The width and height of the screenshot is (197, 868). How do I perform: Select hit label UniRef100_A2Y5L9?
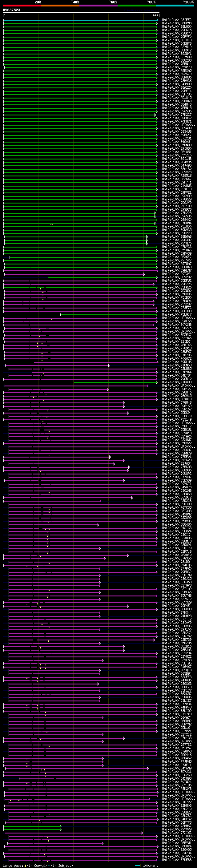pos(177,47)
